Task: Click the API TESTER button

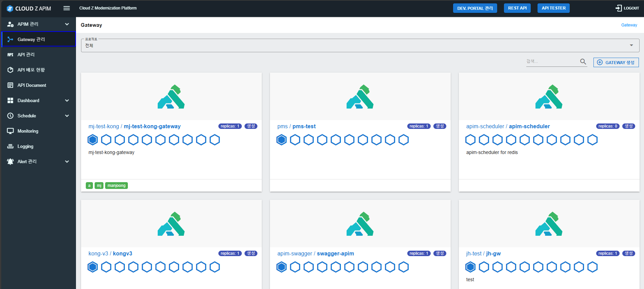Action: tap(553, 8)
